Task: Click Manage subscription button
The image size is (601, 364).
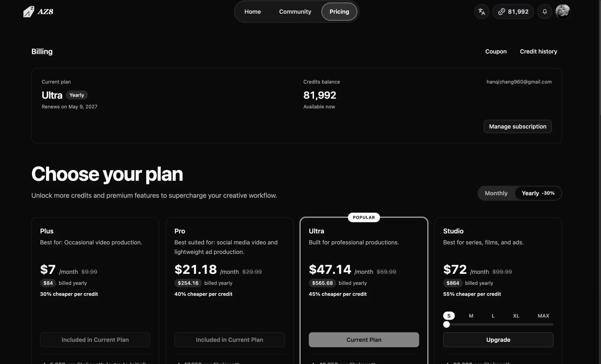Action: [518, 126]
